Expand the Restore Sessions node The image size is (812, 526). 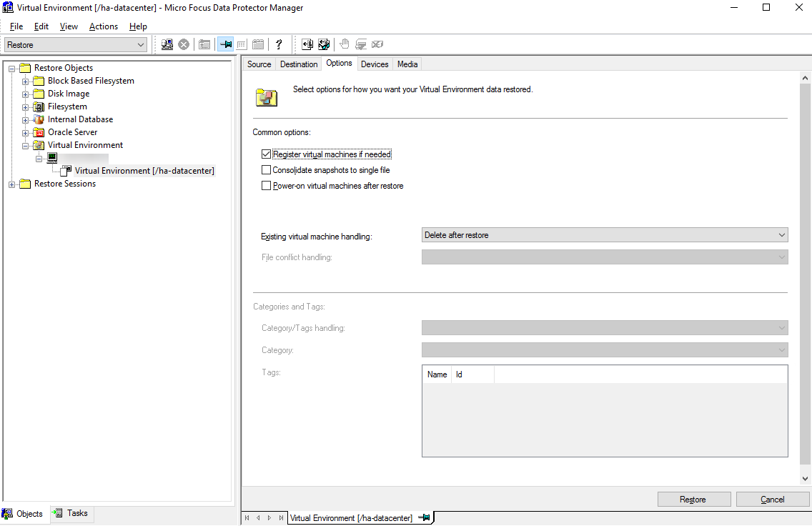click(11, 184)
